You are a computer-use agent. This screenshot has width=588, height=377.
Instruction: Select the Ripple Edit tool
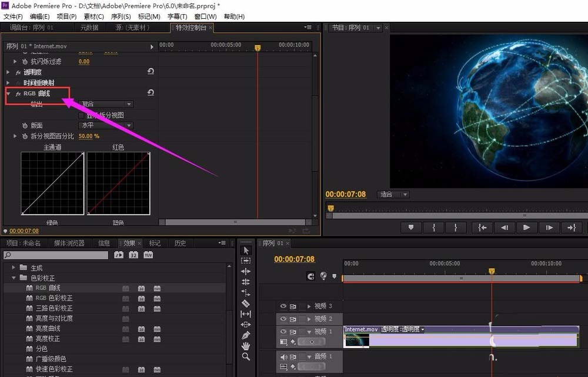(246, 271)
